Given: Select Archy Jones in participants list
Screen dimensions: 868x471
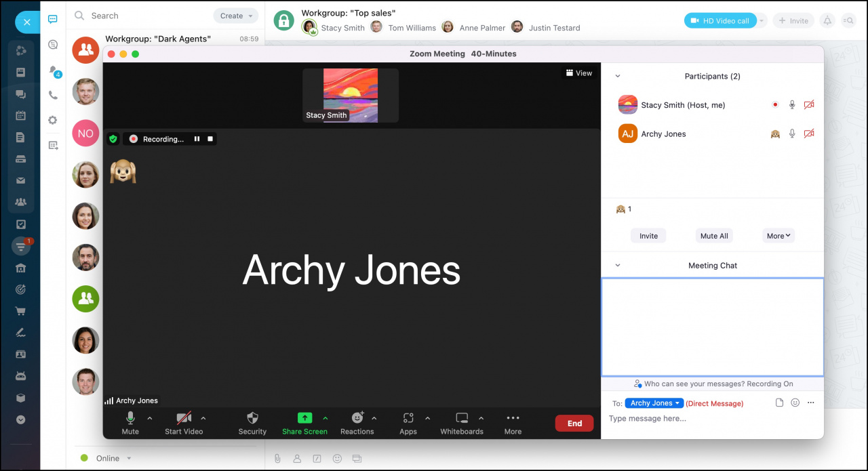Looking at the screenshot, I should coord(713,134).
